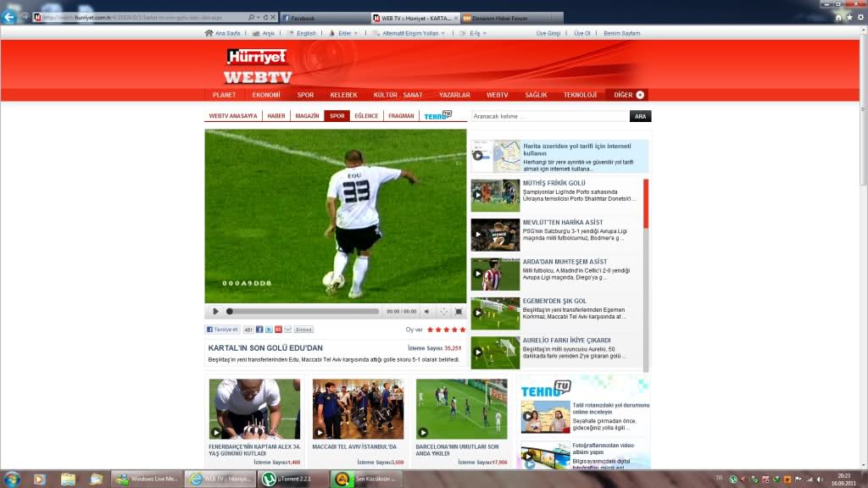
Task: Open uTorrent from the taskbar
Action: (294, 479)
